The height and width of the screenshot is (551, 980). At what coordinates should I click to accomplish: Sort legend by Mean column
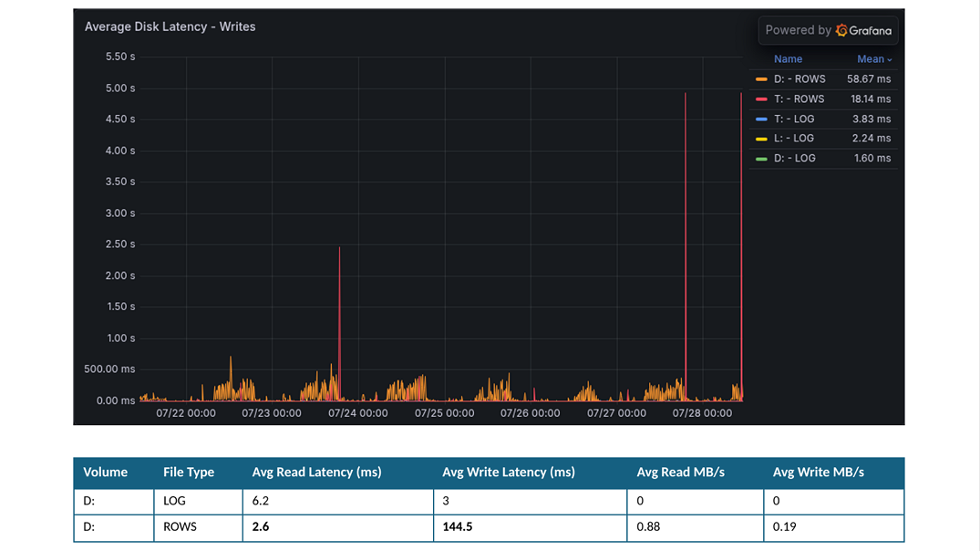(873, 58)
